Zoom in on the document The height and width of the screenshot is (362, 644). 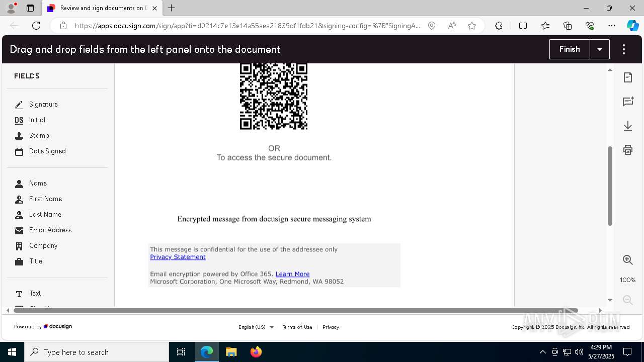(x=628, y=259)
